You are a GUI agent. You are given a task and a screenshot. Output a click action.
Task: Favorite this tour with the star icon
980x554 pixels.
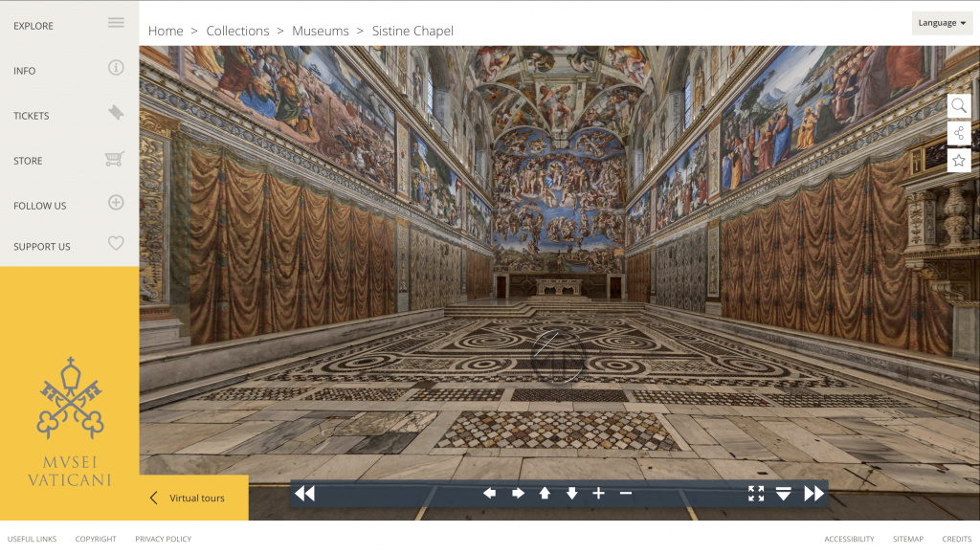[959, 160]
